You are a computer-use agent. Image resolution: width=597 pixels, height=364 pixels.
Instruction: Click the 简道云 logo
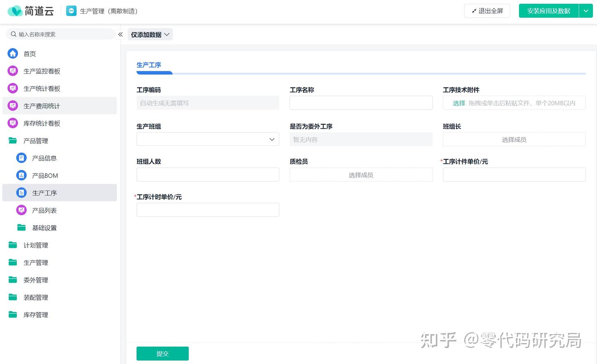[x=31, y=11]
